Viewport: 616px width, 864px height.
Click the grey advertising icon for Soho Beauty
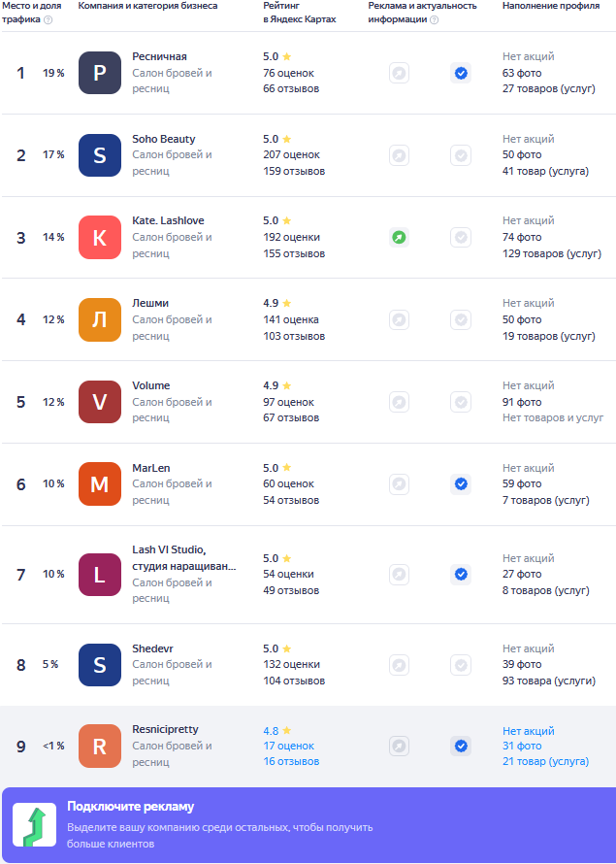point(399,155)
